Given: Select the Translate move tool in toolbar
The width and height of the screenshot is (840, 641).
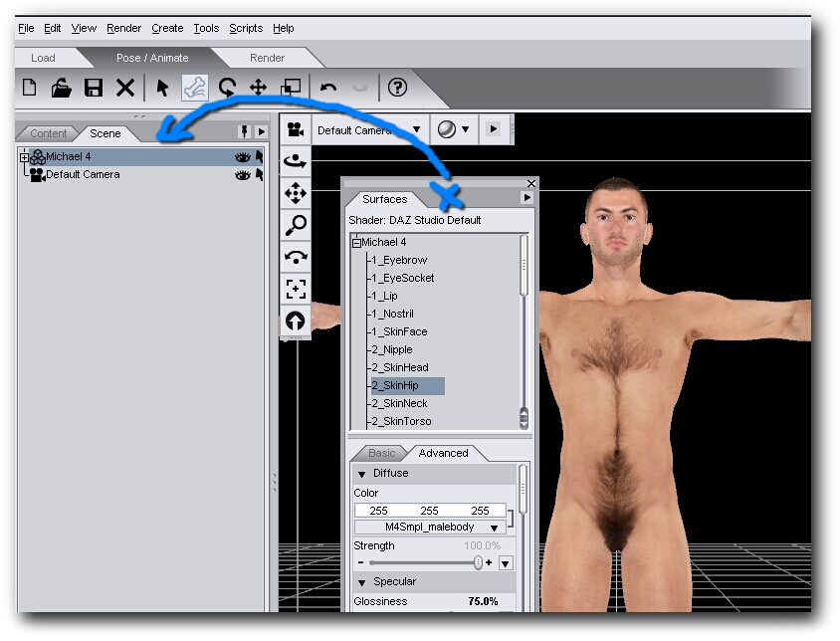Looking at the screenshot, I should coord(258,87).
